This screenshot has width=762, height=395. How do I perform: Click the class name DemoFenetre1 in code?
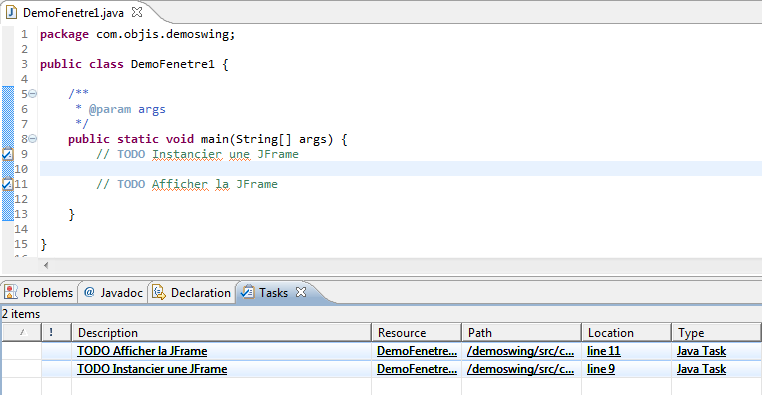(x=173, y=64)
